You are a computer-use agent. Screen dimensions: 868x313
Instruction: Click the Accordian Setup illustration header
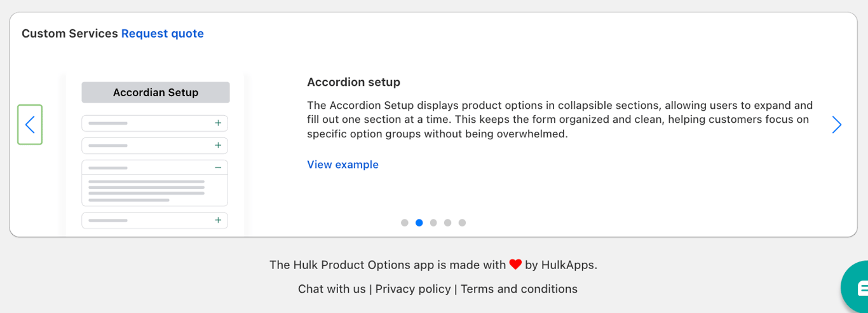coord(156,92)
